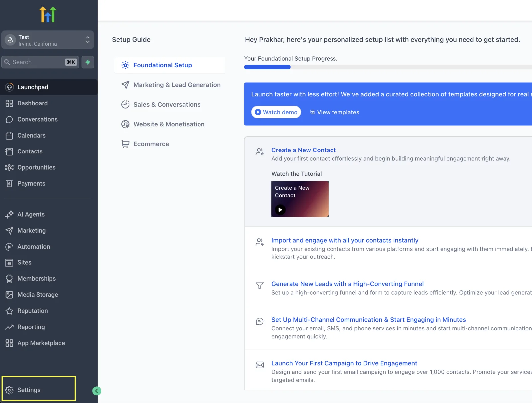Open Generate New Leads funnel link

pyautogui.click(x=347, y=284)
